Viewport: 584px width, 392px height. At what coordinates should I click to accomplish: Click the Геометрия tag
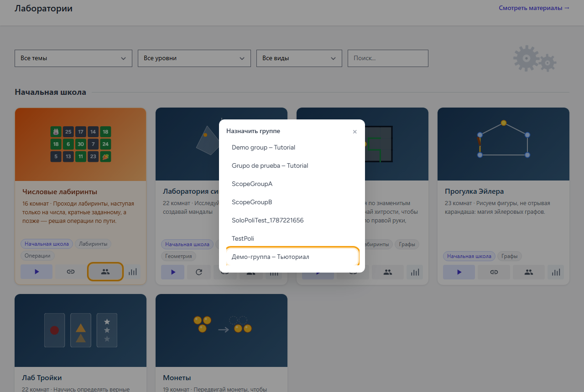(178, 256)
